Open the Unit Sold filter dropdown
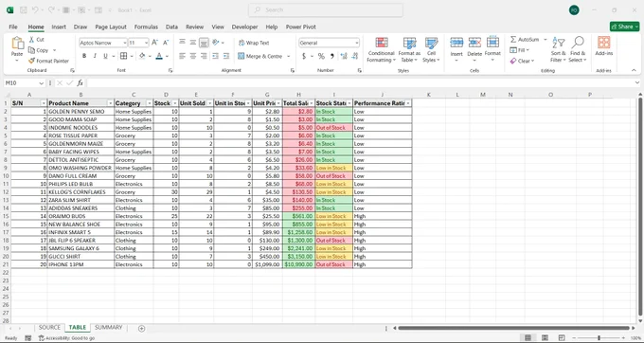Screen dimensions: 644x343 (210, 103)
